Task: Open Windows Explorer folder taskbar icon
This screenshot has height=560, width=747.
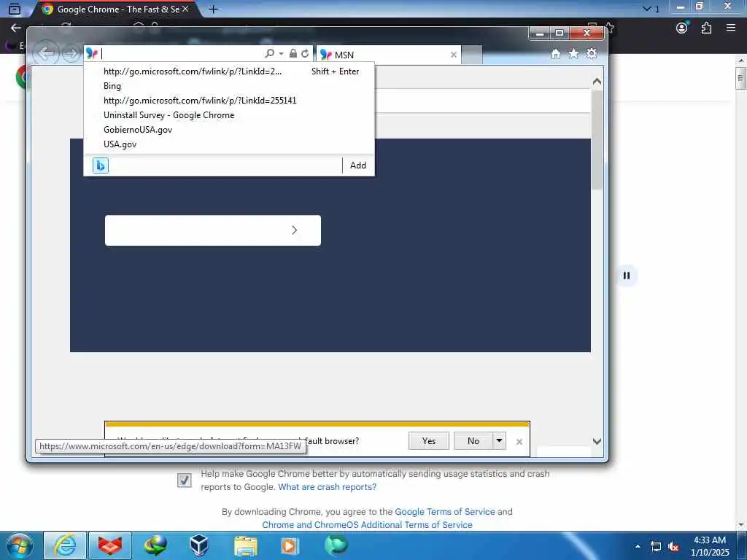Action: click(x=245, y=545)
